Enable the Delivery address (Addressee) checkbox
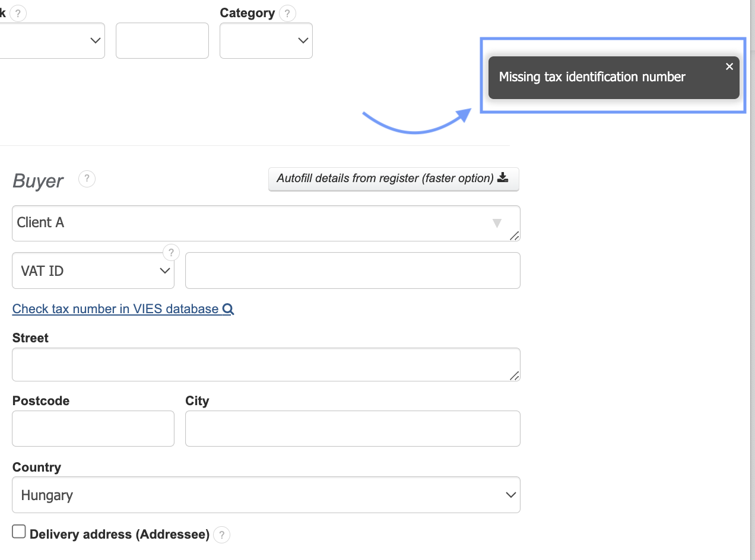This screenshot has height=560, width=755. tap(19, 532)
